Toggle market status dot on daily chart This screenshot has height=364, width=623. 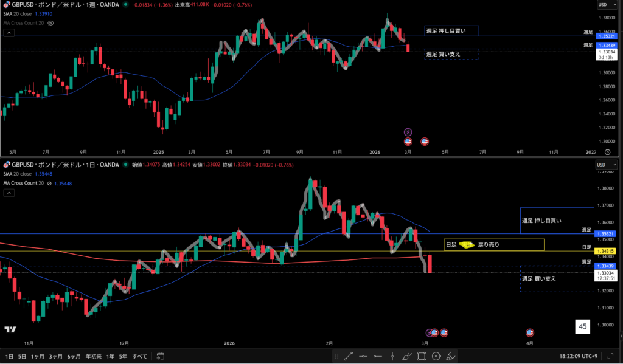tap(125, 165)
